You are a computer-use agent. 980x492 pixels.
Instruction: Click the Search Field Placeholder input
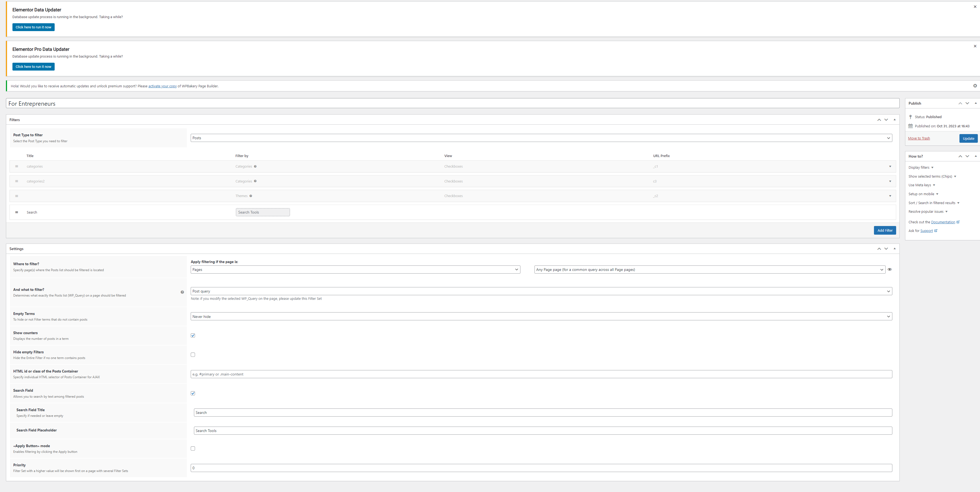(543, 431)
